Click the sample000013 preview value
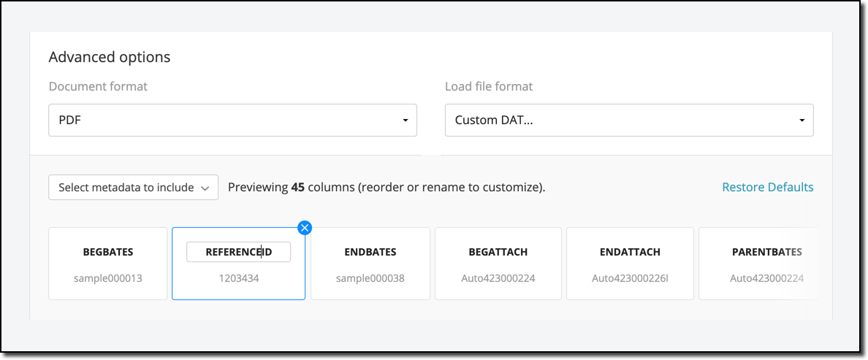868x360 pixels. click(x=108, y=278)
